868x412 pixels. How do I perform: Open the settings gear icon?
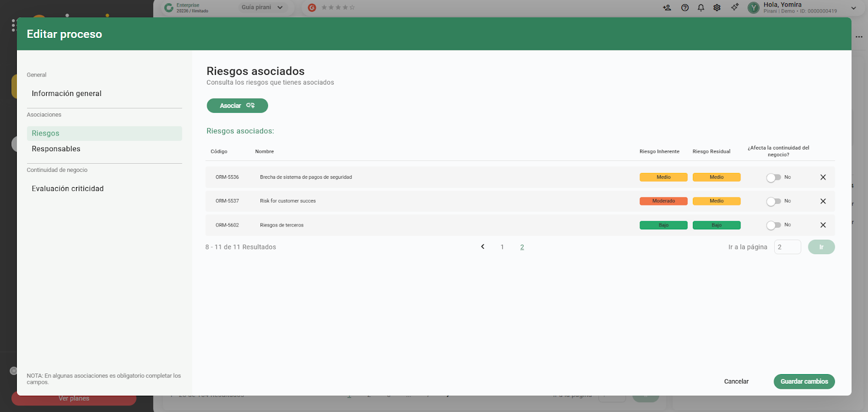pos(717,8)
